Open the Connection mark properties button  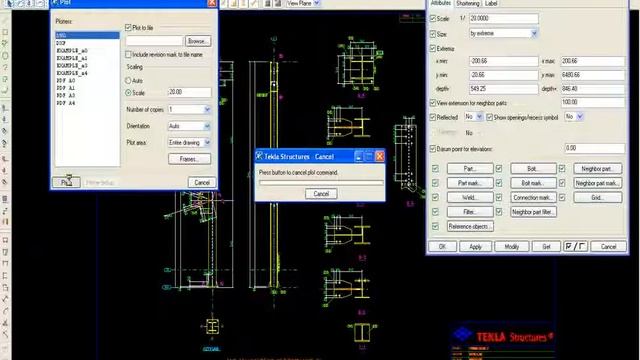pos(533,198)
